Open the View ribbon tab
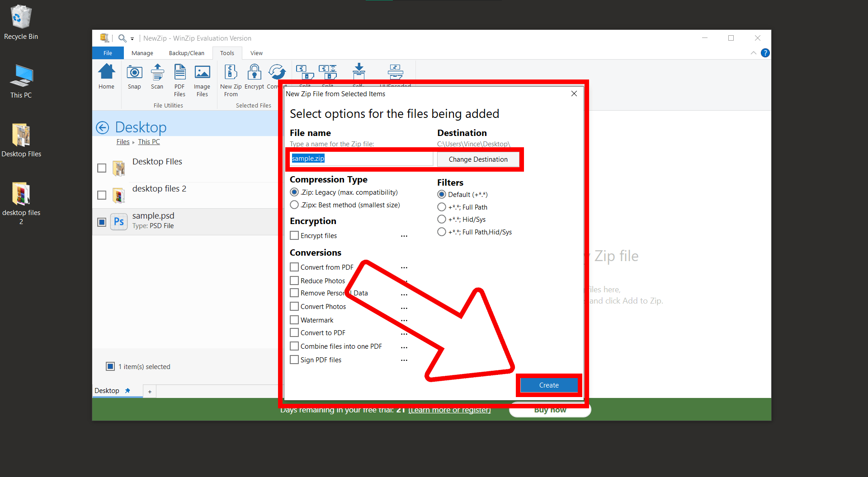Image resolution: width=868 pixels, height=477 pixels. click(256, 53)
